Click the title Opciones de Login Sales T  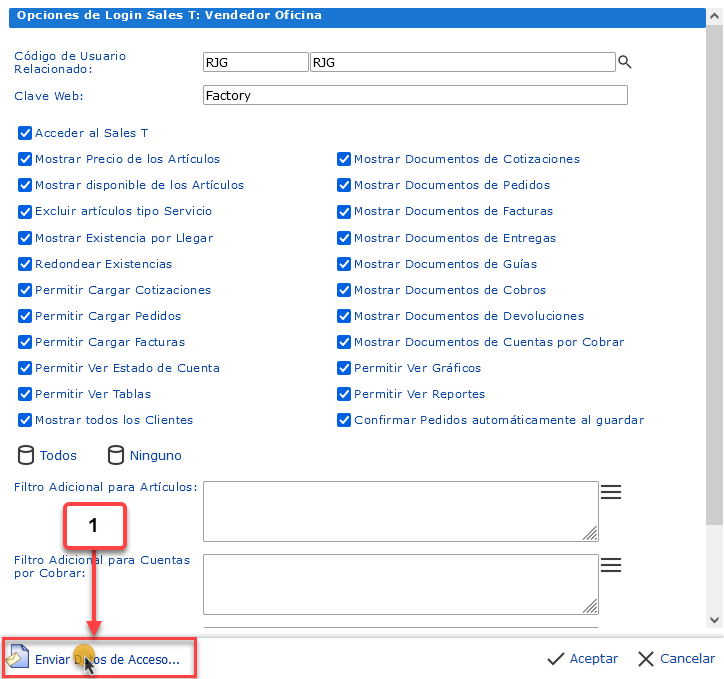169,15
